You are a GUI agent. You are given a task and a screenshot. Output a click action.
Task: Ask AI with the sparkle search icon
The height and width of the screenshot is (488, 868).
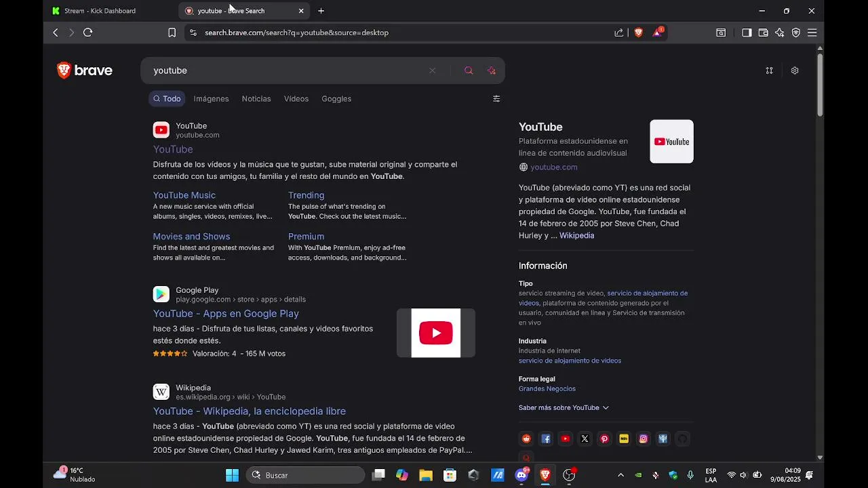point(492,70)
